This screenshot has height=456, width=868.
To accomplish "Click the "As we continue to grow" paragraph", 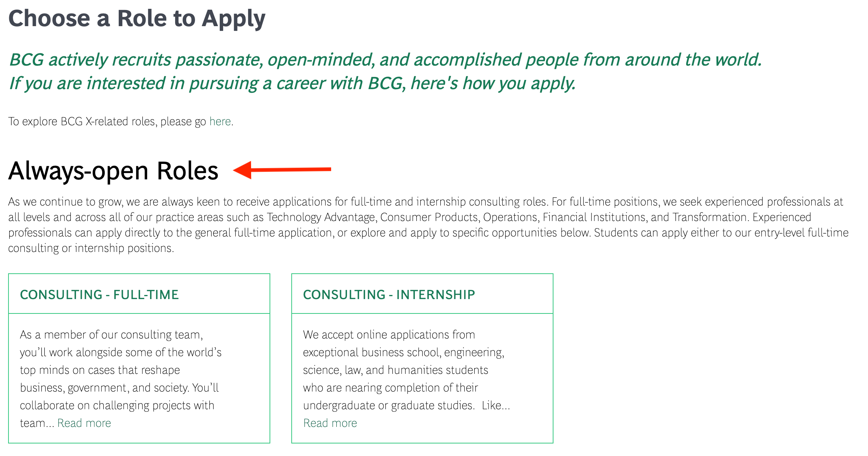I will 428,225.
